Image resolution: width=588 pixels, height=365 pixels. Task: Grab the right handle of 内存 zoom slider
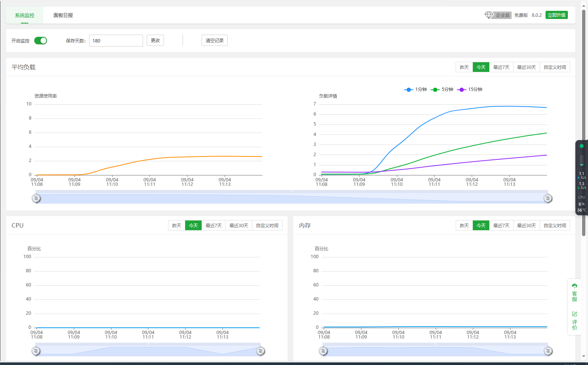coord(548,351)
